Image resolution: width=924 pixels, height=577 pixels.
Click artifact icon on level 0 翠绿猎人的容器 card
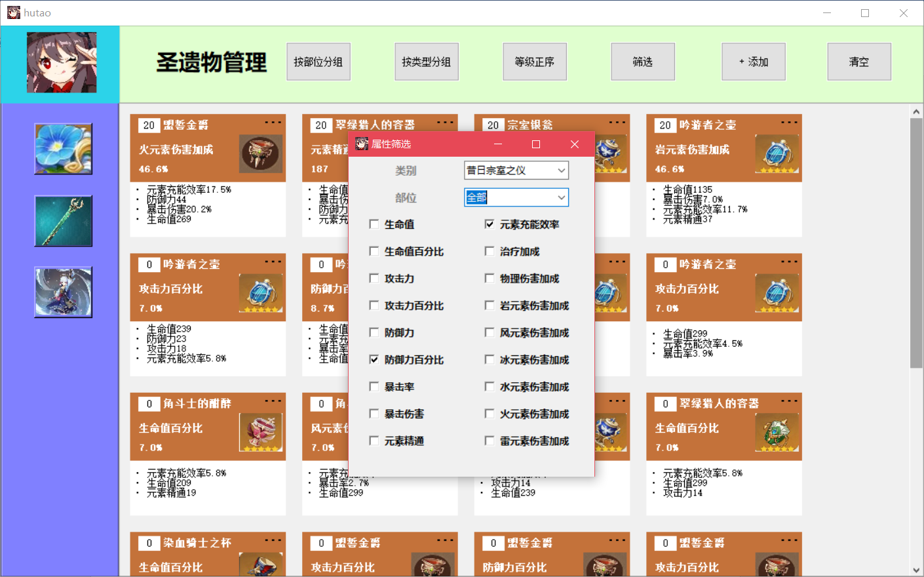(x=777, y=432)
